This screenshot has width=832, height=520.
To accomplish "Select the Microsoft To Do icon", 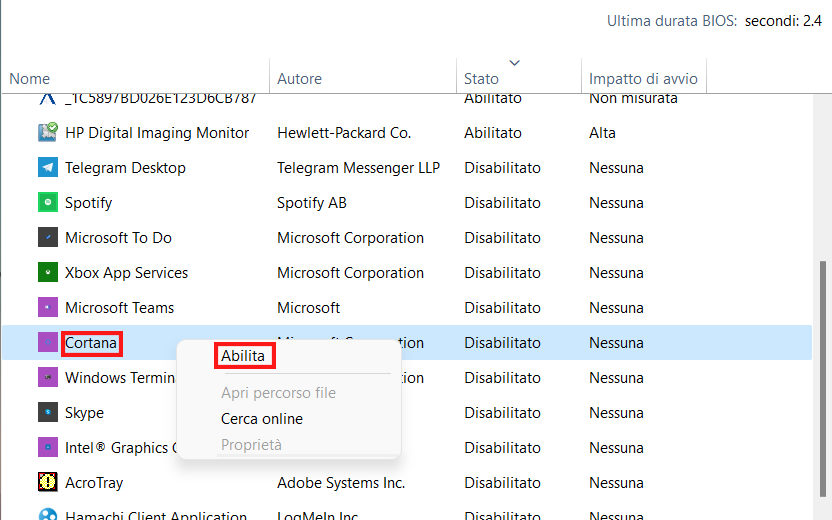I will coord(47,237).
